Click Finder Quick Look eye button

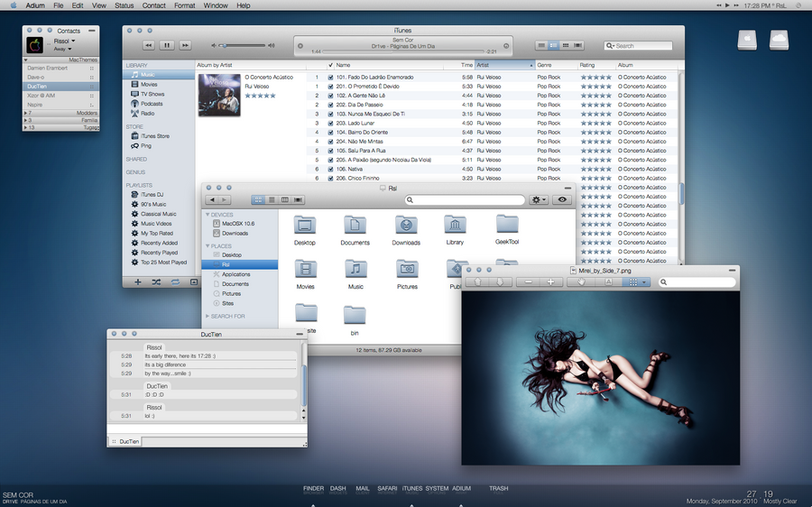pyautogui.click(x=562, y=200)
